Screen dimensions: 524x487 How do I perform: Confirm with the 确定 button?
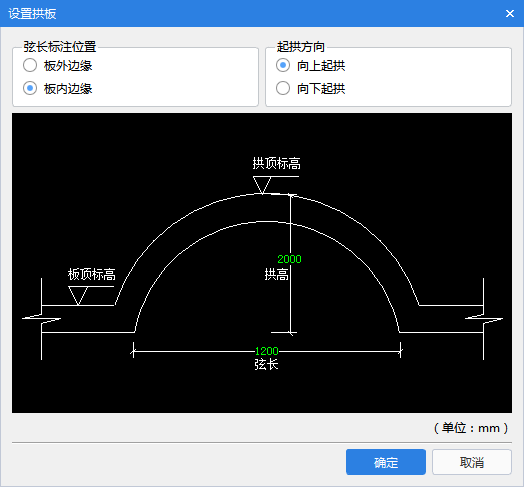(x=386, y=462)
